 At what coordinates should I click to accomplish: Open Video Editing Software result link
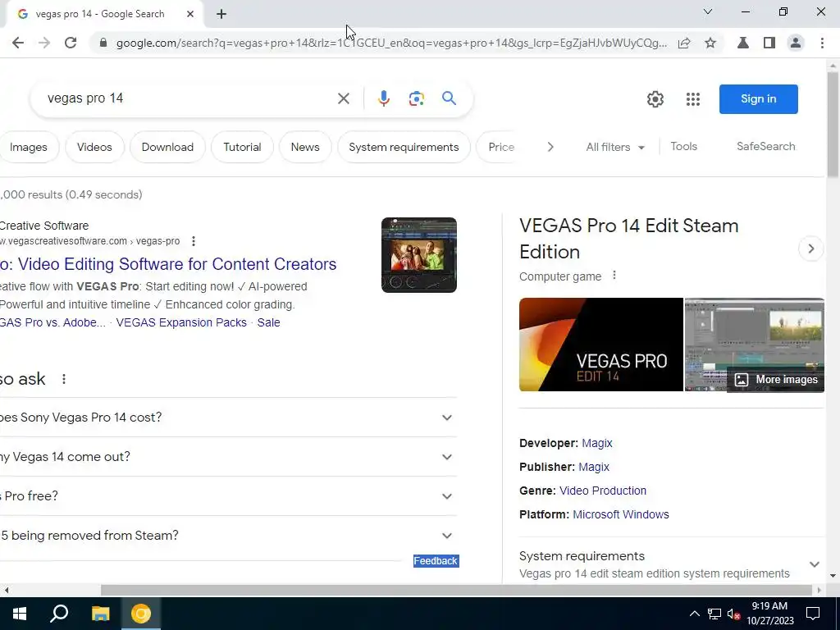point(168,264)
